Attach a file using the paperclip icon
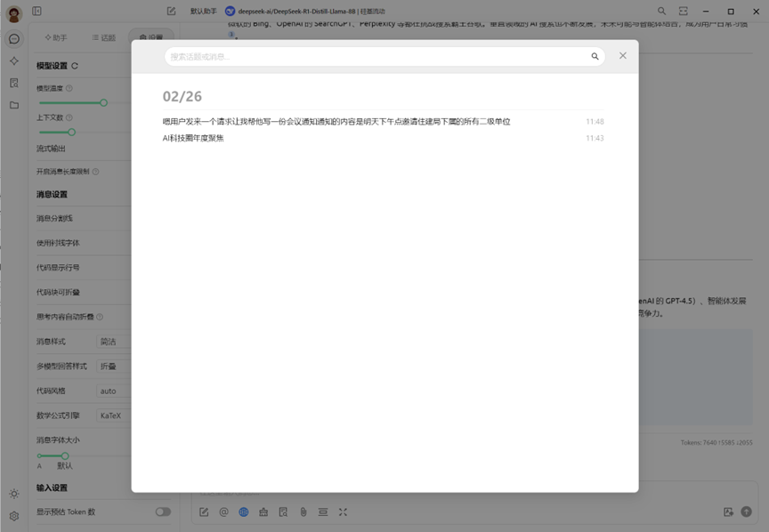The width and height of the screenshot is (769, 532). point(303,512)
